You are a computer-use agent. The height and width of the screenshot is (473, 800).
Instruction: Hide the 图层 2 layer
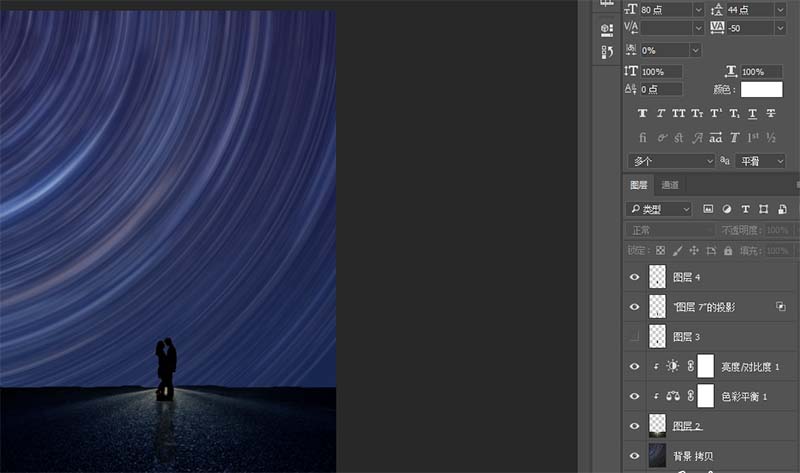[634, 426]
